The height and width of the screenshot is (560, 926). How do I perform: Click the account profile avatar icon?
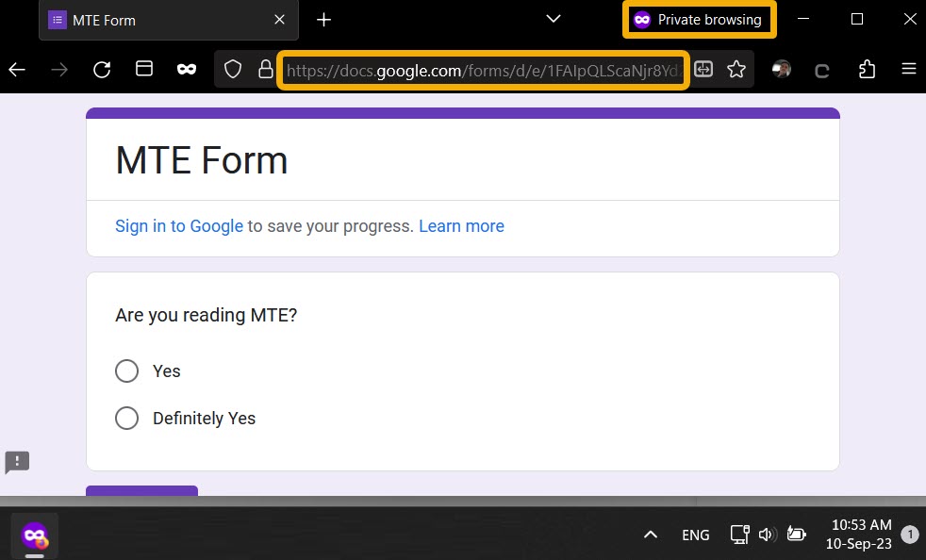(782, 69)
